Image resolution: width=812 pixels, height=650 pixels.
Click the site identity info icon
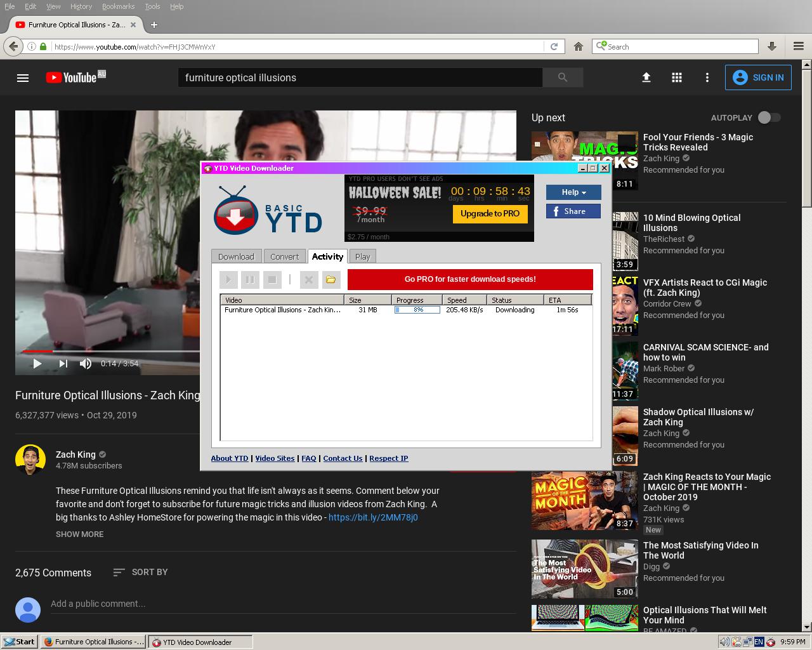[x=31, y=46]
